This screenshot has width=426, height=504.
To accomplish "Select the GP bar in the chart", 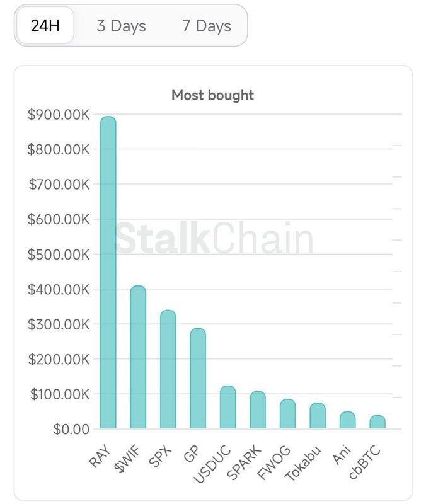I will point(198,378).
